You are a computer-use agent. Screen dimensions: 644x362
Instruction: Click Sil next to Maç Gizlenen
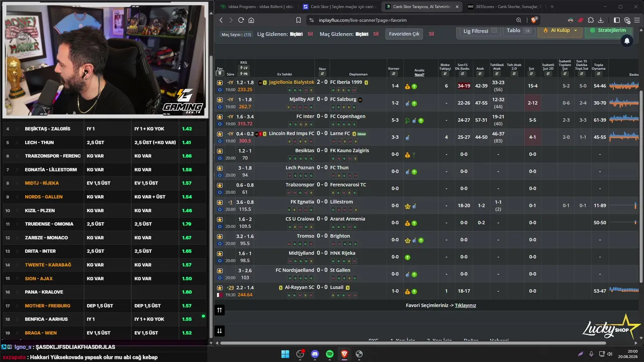tap(376, 34)
